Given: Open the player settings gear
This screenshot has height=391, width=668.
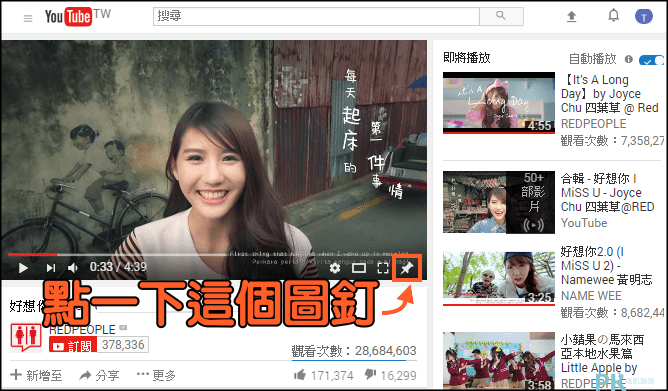Looking at the screenshot, I should point(335,268).
